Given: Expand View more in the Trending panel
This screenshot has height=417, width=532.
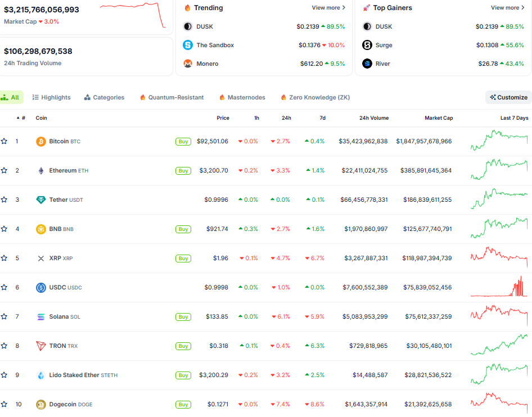Looking at the screenshot, I should [327, 8].
